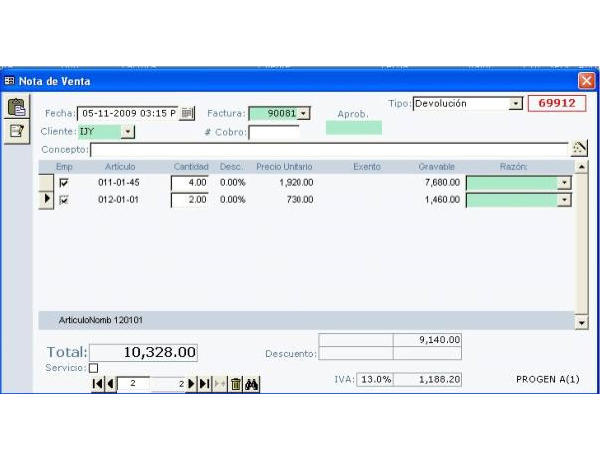Go to first record in navigator
The height and width of the screenshot is (460, 600).
click(x=98, y=384)
